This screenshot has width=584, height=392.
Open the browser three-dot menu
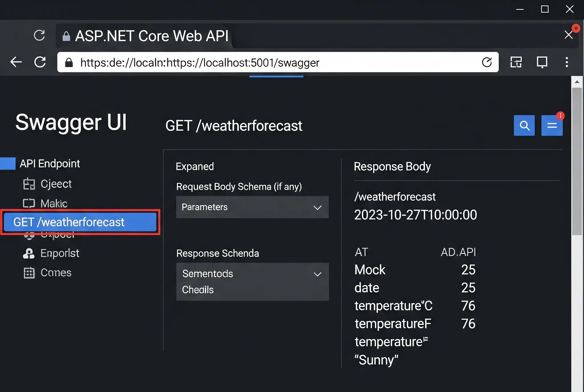567,62
